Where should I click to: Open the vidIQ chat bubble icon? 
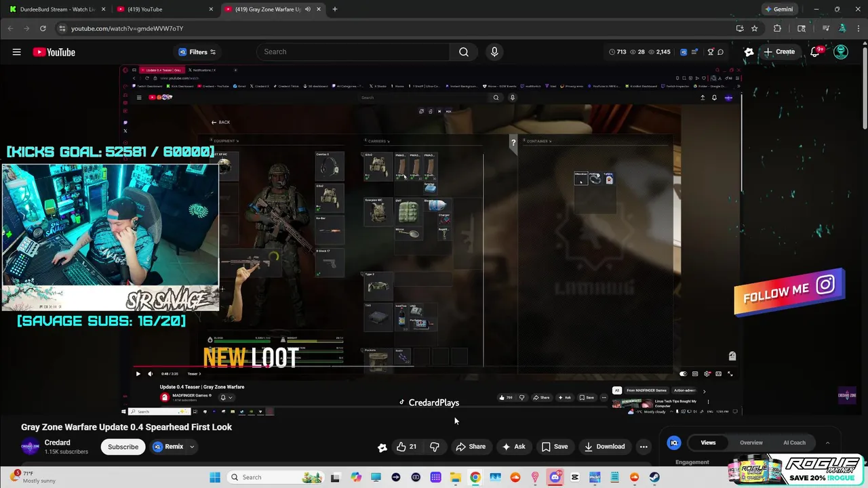[x=720, y=52]
